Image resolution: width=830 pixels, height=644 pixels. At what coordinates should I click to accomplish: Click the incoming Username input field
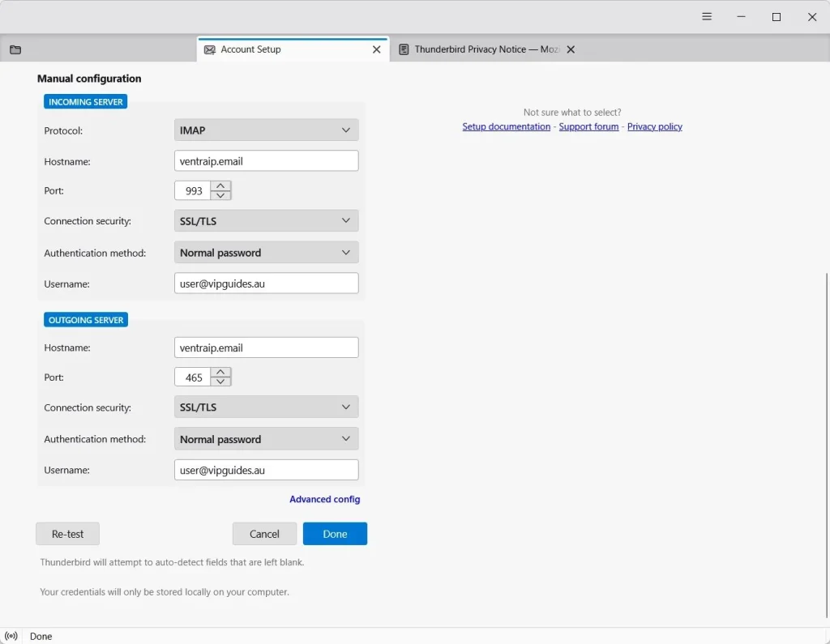pos(266,283)
